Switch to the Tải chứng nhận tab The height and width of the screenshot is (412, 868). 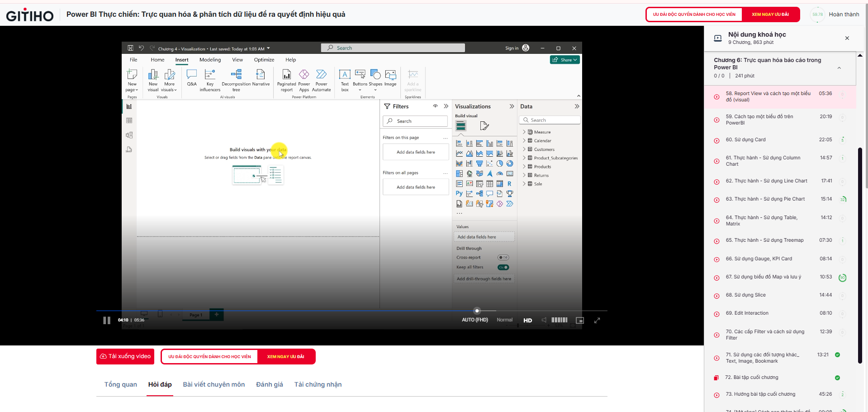pos(318,384)
